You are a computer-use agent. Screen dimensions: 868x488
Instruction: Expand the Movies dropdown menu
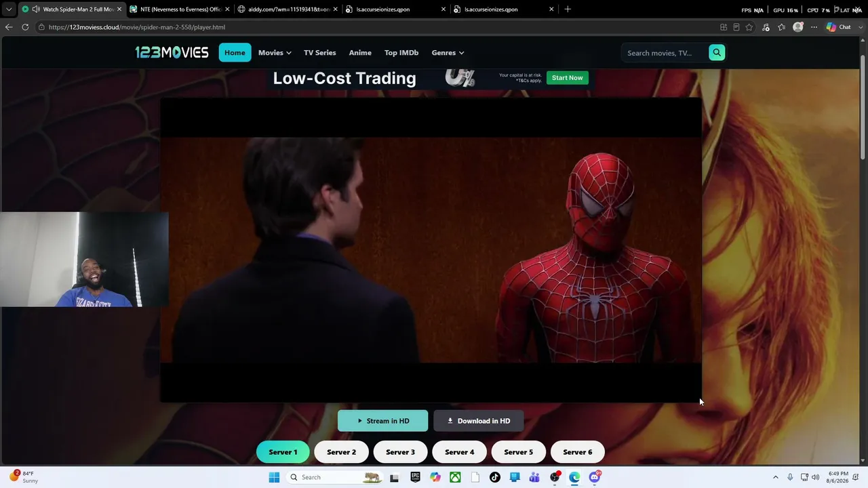coord(275,53)
